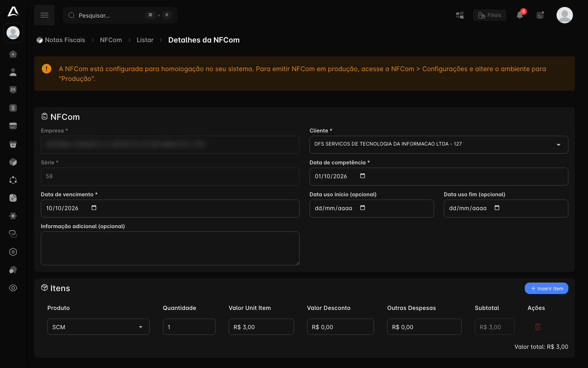Image resolution: width=588 pixels, height=368 pixels.
Task: Go back to Listar breadcrumb
Action: point(145,40)
